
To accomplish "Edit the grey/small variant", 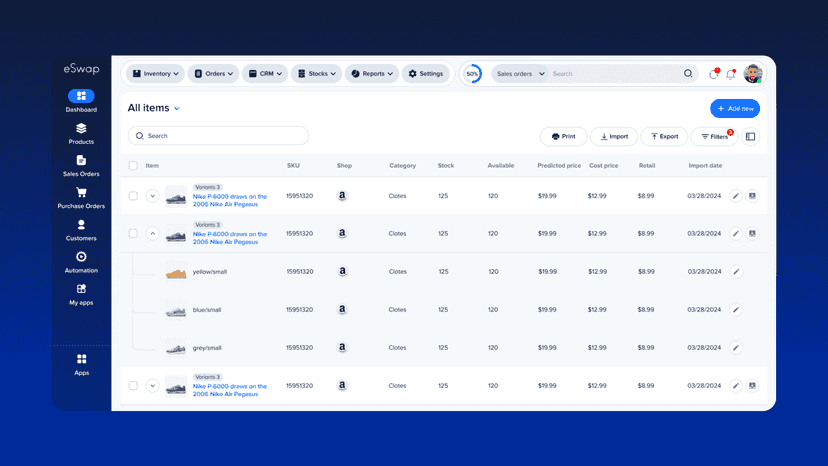I will [736, 348].
